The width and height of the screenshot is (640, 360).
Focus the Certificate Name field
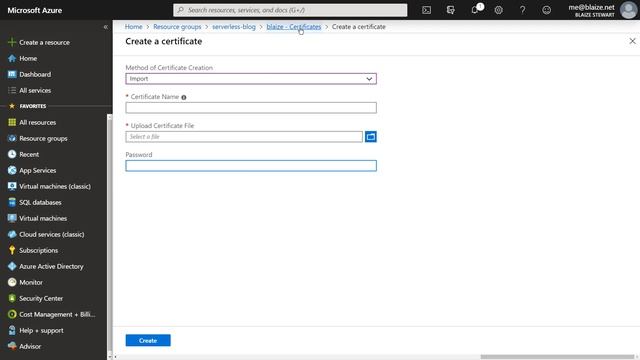(251, 108)
